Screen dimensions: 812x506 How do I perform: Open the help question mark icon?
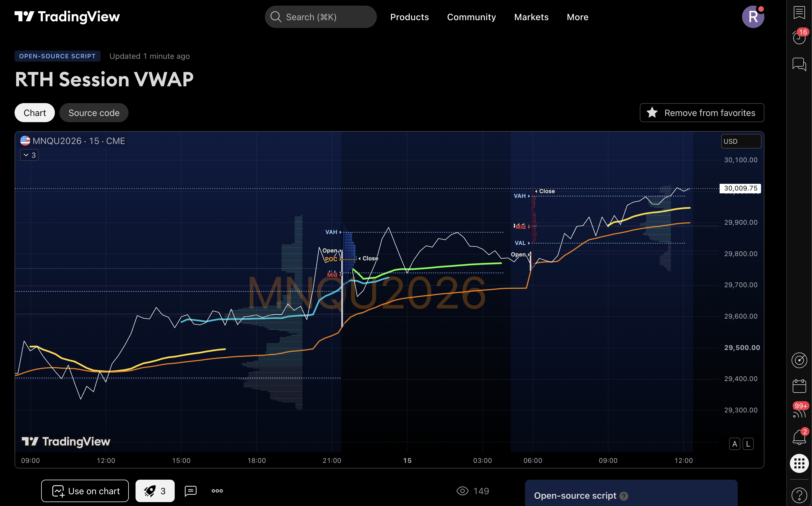799,495
